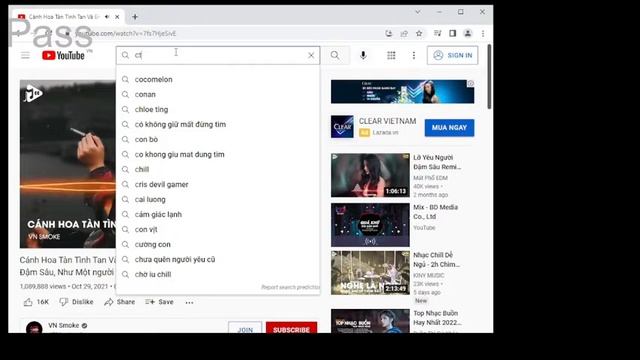The image size is (640, 360).
Task: Open Chrome three-dot menu
Action: [483, 33]
